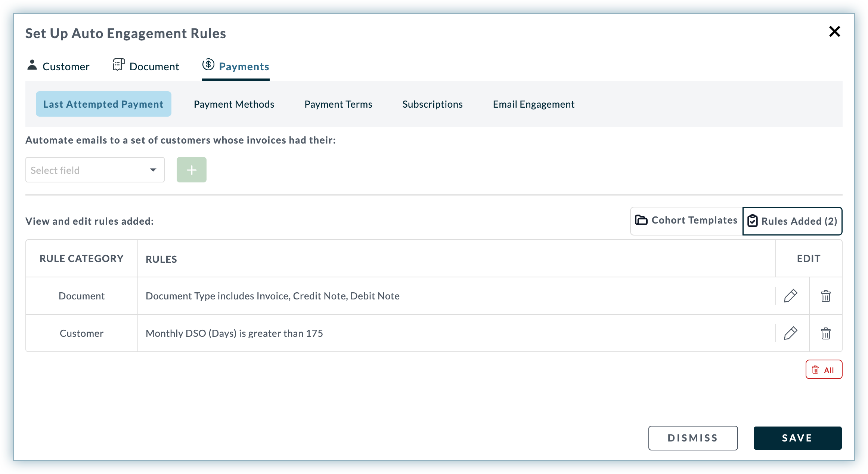Viewport: 868px width, 474px height.
Task: Delete All rules button
Action: 824,369
